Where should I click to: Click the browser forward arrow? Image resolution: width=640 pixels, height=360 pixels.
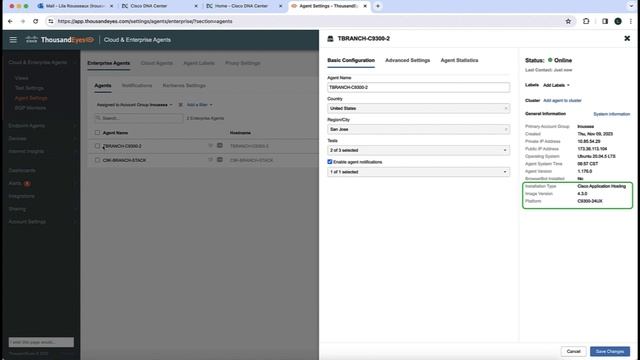23,21
